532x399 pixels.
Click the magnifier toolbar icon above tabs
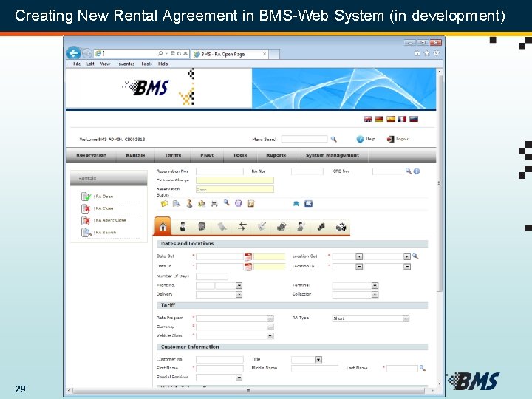click(226, 203)
